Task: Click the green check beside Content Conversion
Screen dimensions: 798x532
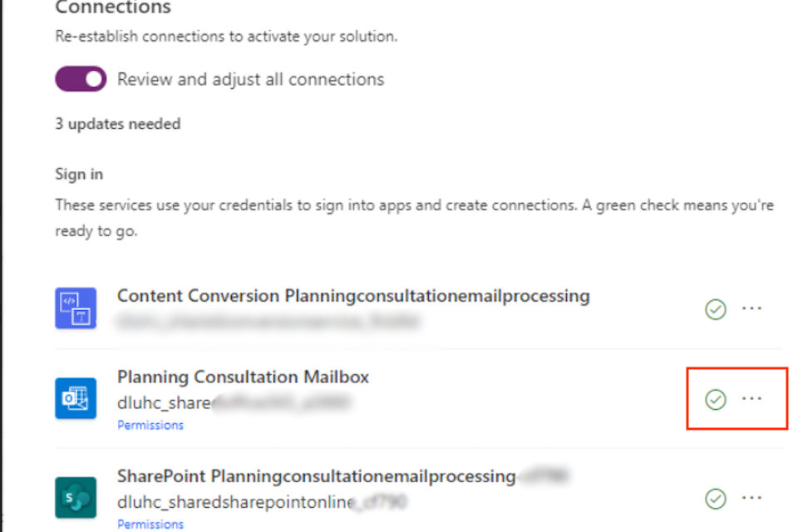Action: pos(715,309)
